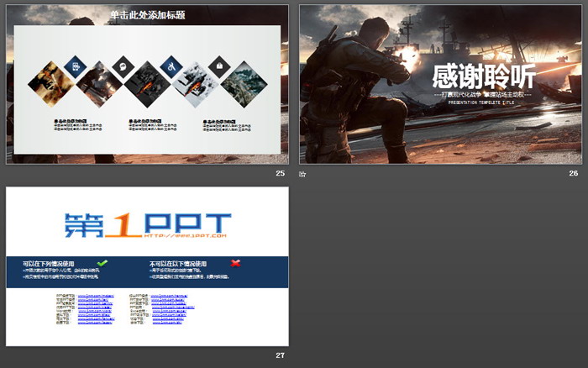588x368 pixels.
Task: Click the head-profile icon diamond on slide 25
Action: [123, 66]
